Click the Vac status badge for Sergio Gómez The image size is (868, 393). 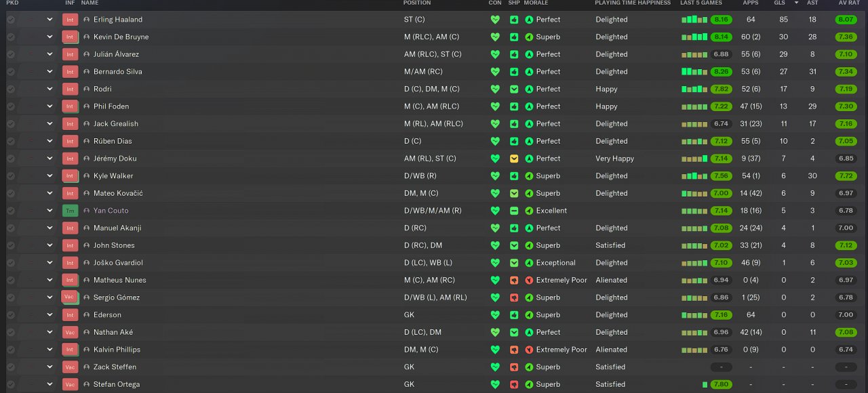coord(70,297)
